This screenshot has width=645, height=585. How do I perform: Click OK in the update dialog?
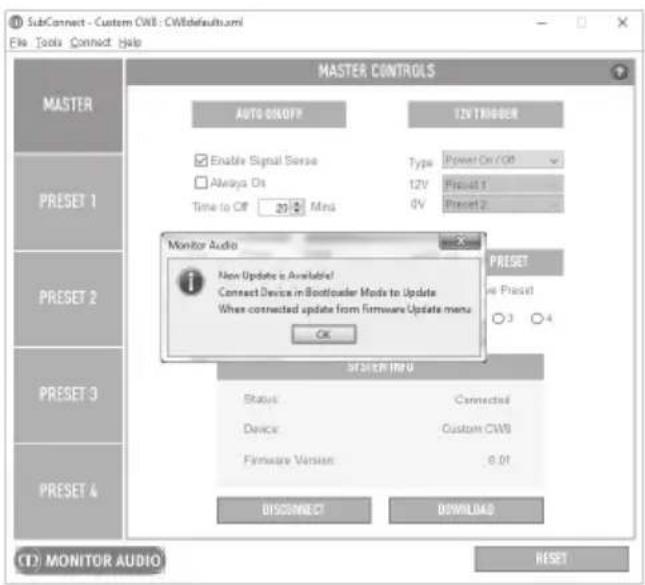324,334
